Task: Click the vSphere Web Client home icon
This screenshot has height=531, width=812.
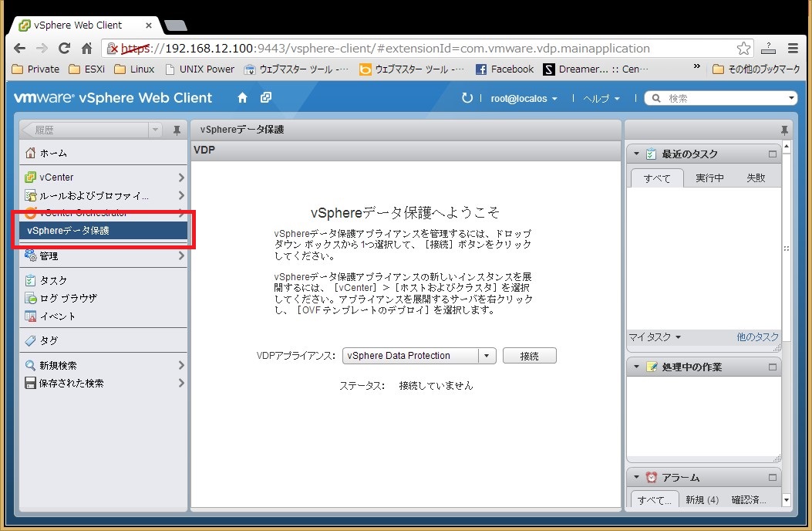Action: (242, 97)
